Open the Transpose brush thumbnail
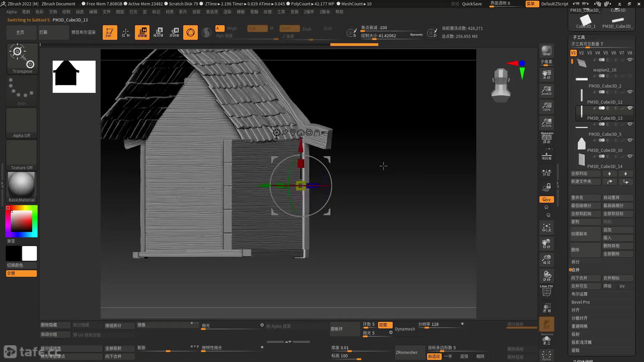 (22, 59)
